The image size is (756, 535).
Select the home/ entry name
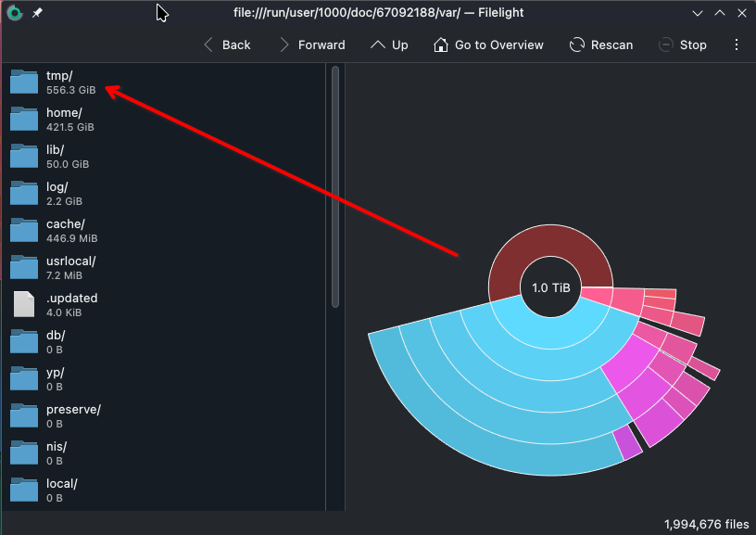pos(64,113)
